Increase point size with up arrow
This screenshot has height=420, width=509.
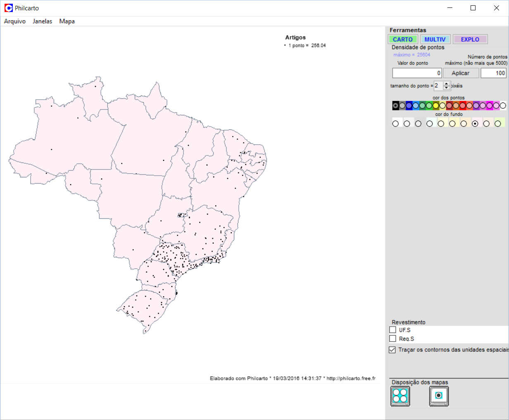point(446,84)
